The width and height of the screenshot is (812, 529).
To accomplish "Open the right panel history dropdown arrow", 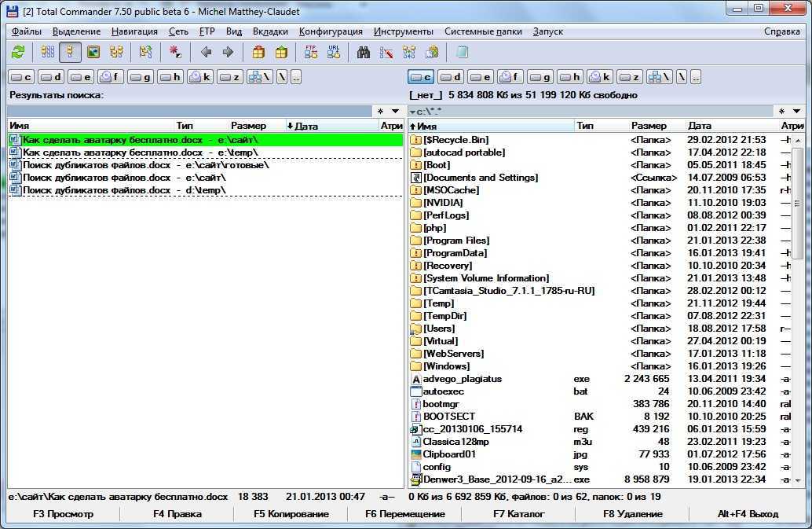I will (x=796, y=111).
